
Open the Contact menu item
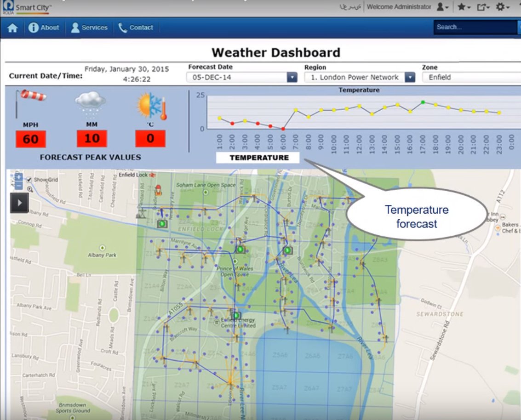pyautogui.click(x=136, y=28)
